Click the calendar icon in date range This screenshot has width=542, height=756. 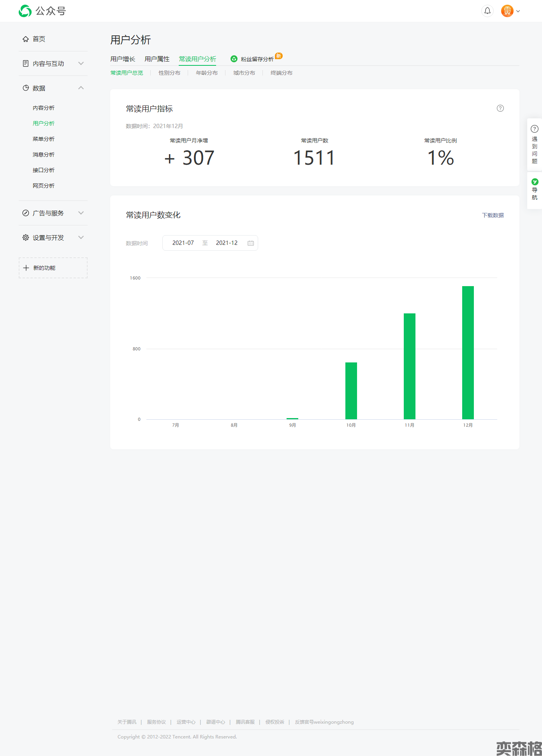(250, 243)
